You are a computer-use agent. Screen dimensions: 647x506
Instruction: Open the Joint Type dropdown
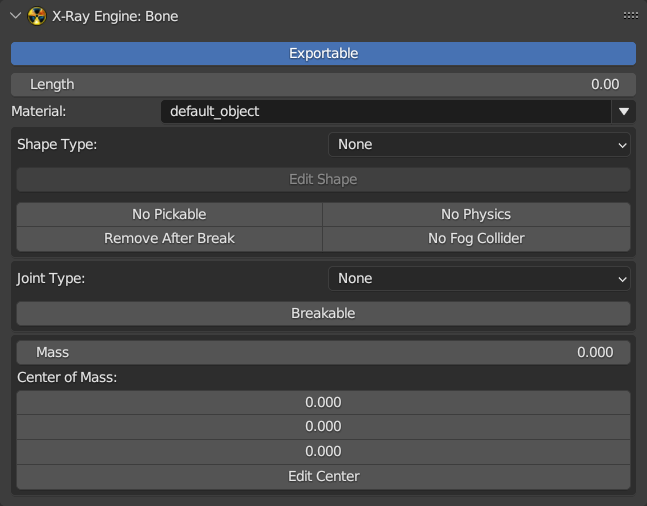coord(479,278)
